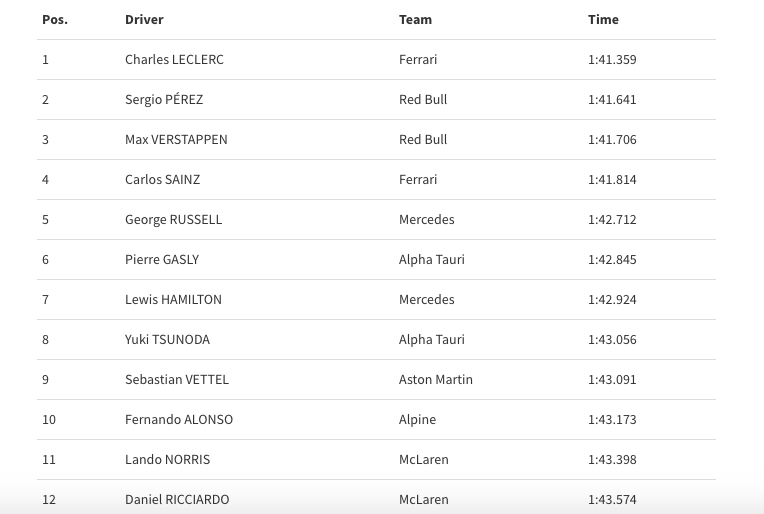Select Lewis HAMILTON's name
Screen dimensions: 764x514
coord(173,299)
